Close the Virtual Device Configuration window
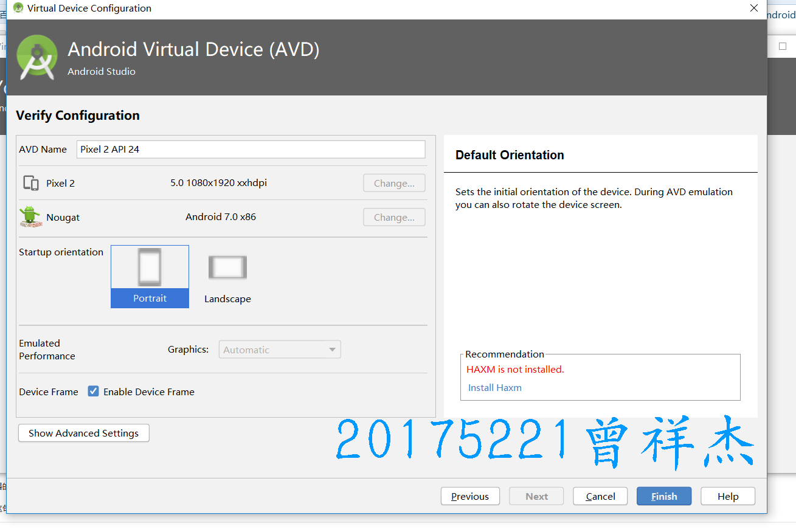Image resolution: width=796 pixels, height=532 pixels. click(754, 9)
